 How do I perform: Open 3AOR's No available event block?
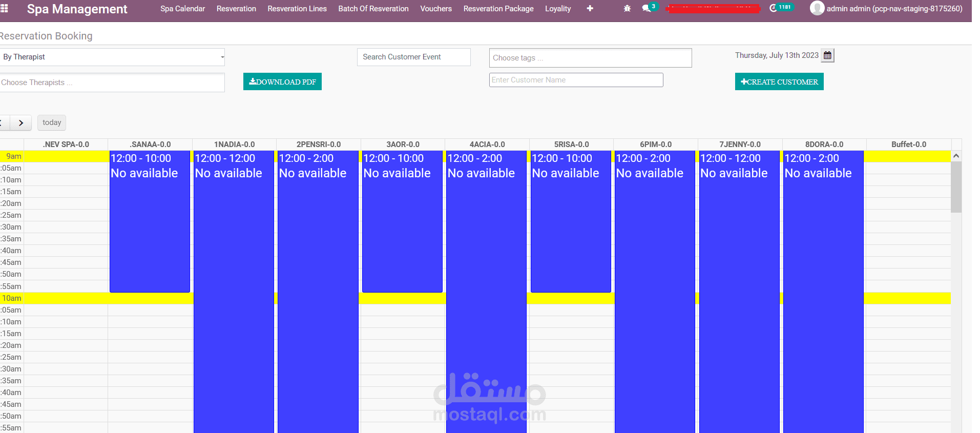(x=402, y=221)
